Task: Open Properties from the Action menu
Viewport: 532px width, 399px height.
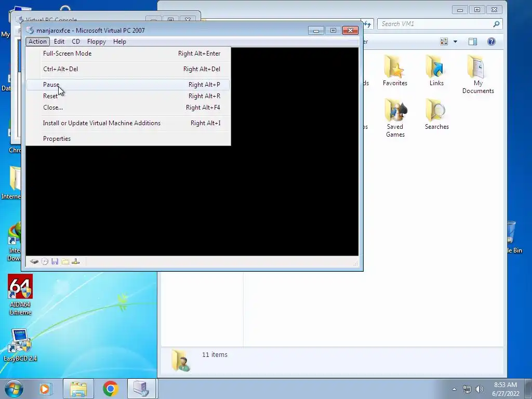Action: pos(128,139)
